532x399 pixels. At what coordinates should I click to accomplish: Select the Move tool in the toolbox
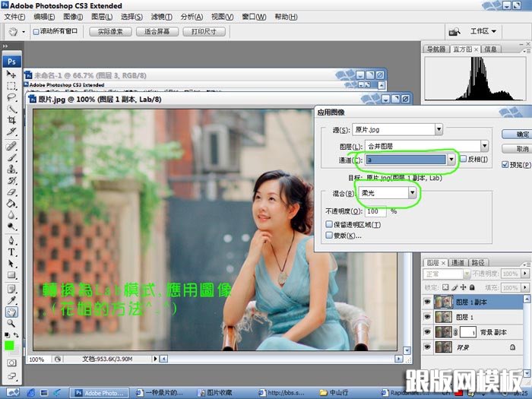coord(11,74)
